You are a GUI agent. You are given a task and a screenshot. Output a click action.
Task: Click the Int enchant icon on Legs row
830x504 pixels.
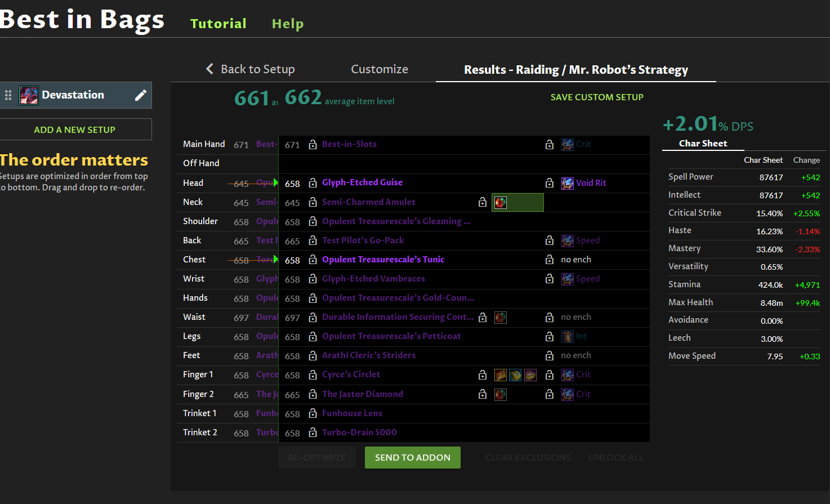tap(568, 336)
